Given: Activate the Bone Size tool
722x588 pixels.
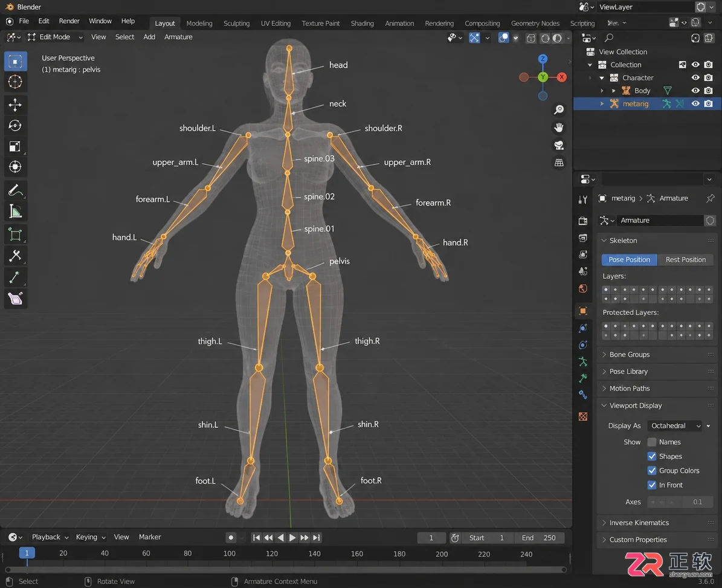Looking at the screenshot, I should (x=15, y=256).
